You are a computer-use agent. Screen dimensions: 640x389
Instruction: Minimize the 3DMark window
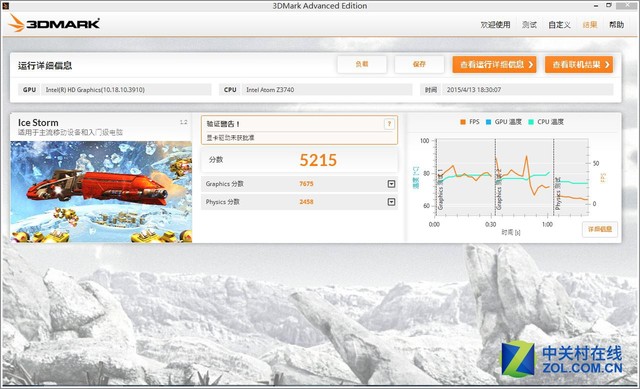coord(596,6)
